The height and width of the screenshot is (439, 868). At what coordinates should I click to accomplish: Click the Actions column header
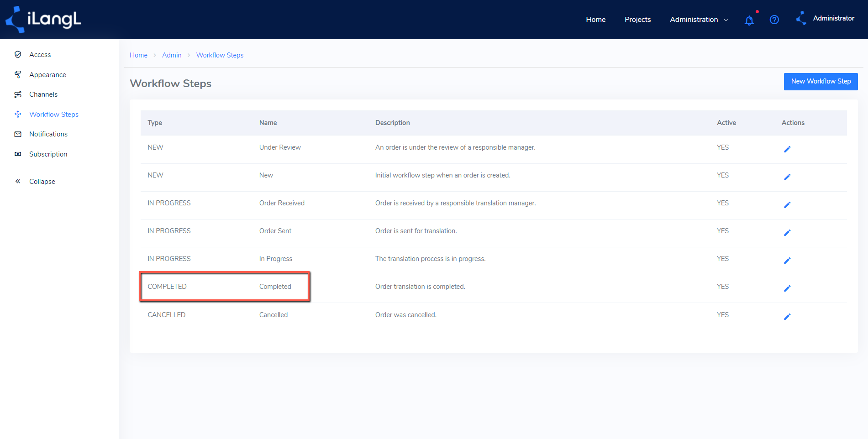click(x=793, y=123)
